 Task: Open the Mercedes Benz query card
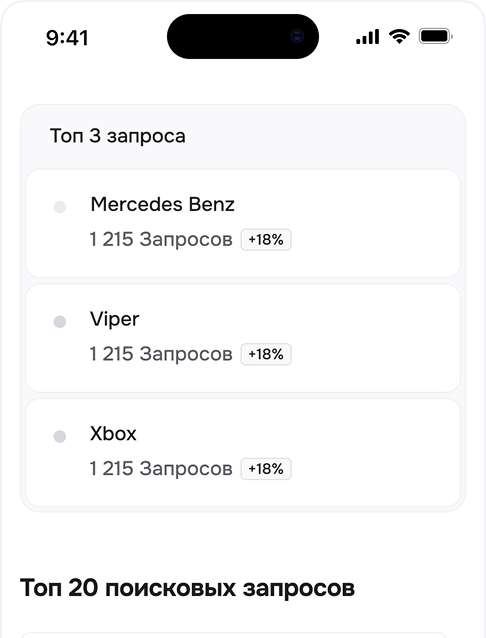[x=243, y=224]
